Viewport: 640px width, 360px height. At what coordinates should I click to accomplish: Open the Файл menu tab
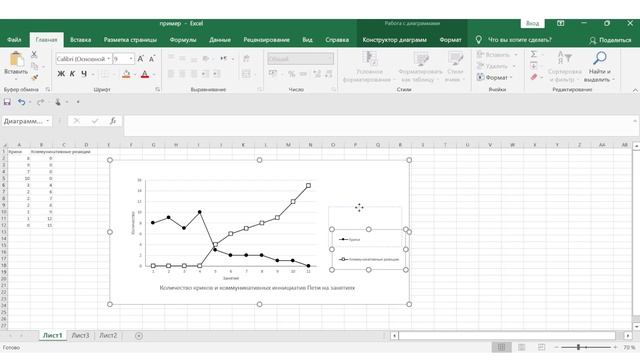pyautogui.click(x=14, y=40)
